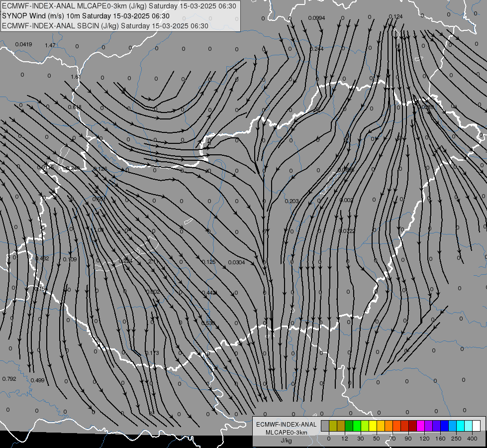
Task: Click the SBCIN header line
Action: click(x=105, y=26)
